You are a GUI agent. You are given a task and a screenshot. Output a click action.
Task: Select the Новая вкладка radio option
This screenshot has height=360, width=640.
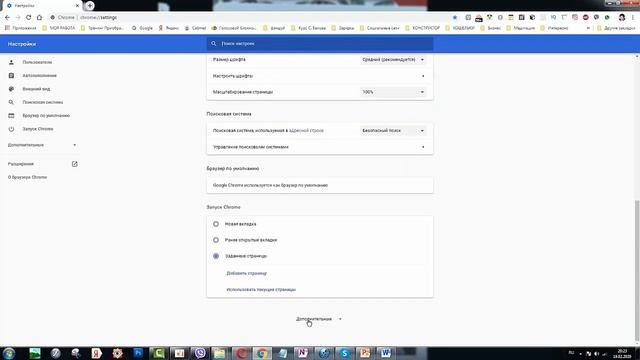pyautogui.click(x=216, y=224)
